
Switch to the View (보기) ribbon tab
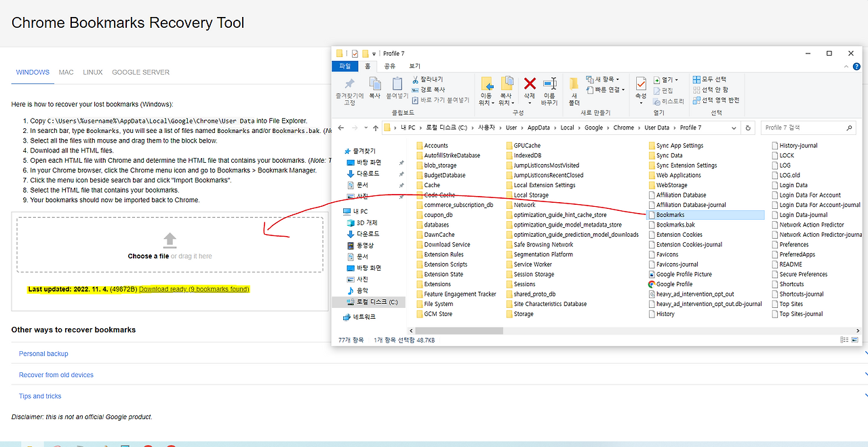point(414,66)
